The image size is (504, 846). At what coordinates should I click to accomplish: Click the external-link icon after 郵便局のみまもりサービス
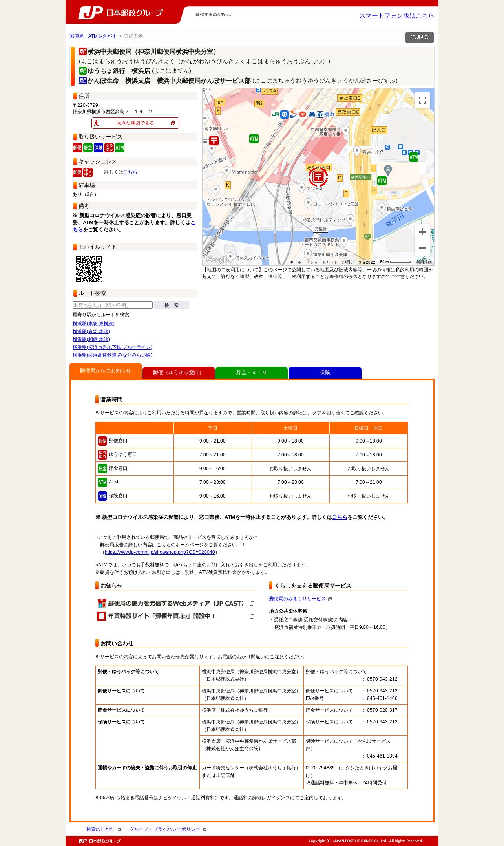(330, 599)
